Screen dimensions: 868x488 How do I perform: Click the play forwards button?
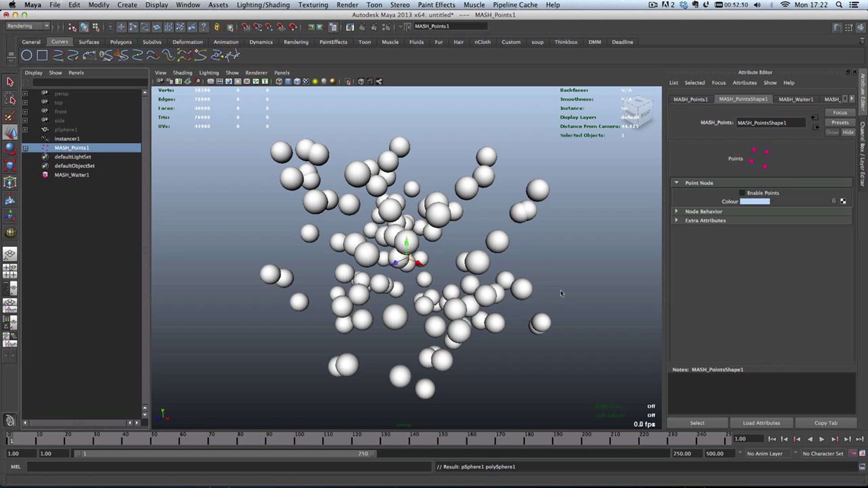click(822, 439)
